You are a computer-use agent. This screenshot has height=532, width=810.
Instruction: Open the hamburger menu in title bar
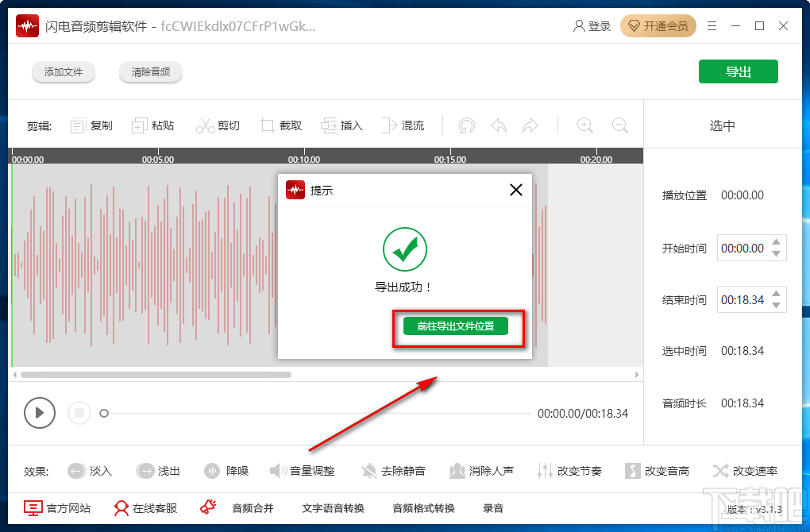(712, 26)
